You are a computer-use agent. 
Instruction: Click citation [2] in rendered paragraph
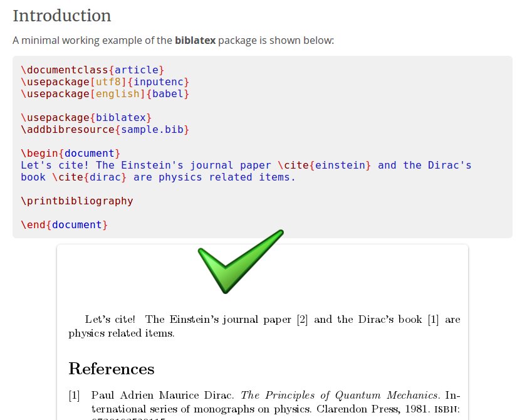302,320
